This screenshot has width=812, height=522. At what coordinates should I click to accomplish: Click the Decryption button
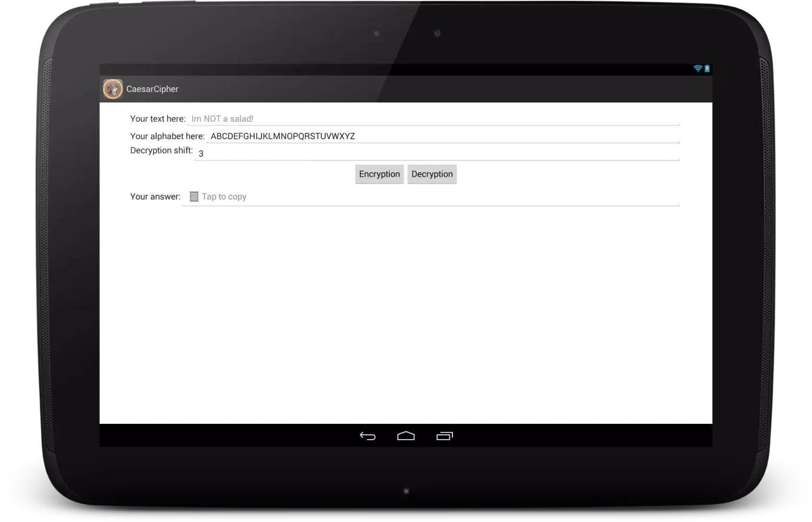432,174
